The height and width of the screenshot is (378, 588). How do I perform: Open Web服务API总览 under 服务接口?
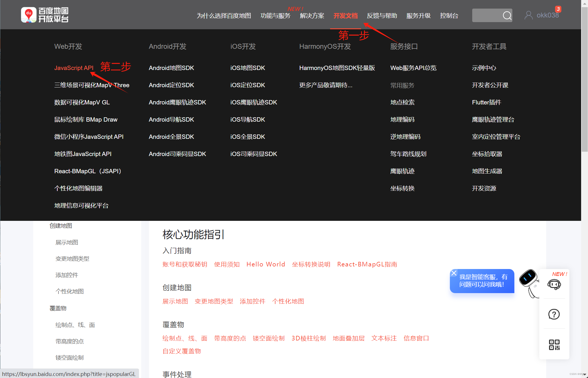[413, 68]
